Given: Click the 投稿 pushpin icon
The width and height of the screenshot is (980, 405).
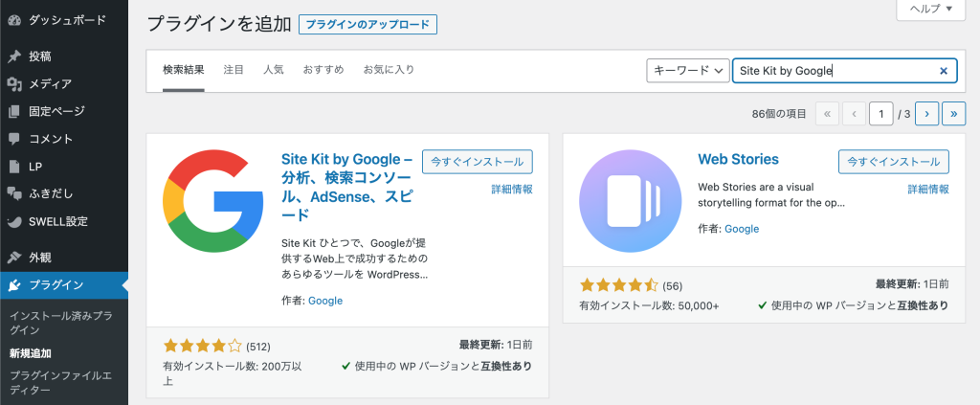Looking at the screenshot, I should [x=15, y=56].
